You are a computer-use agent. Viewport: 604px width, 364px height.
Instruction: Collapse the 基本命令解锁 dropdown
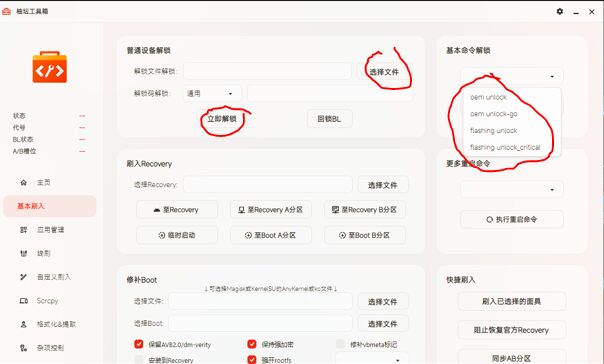pyautogui.click(x=512, y=76)
